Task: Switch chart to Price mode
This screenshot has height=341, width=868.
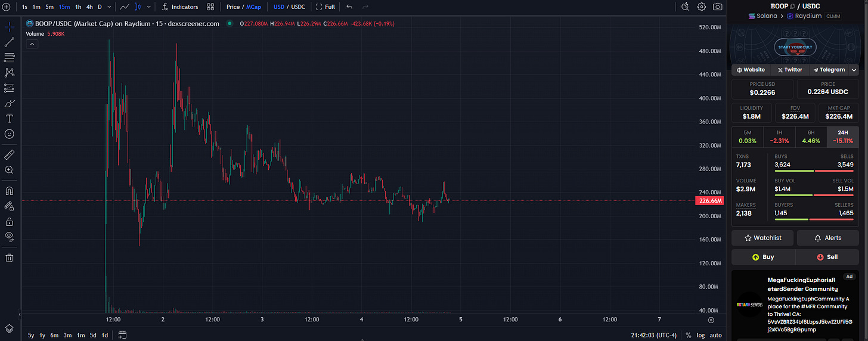Action: point(233,7)
